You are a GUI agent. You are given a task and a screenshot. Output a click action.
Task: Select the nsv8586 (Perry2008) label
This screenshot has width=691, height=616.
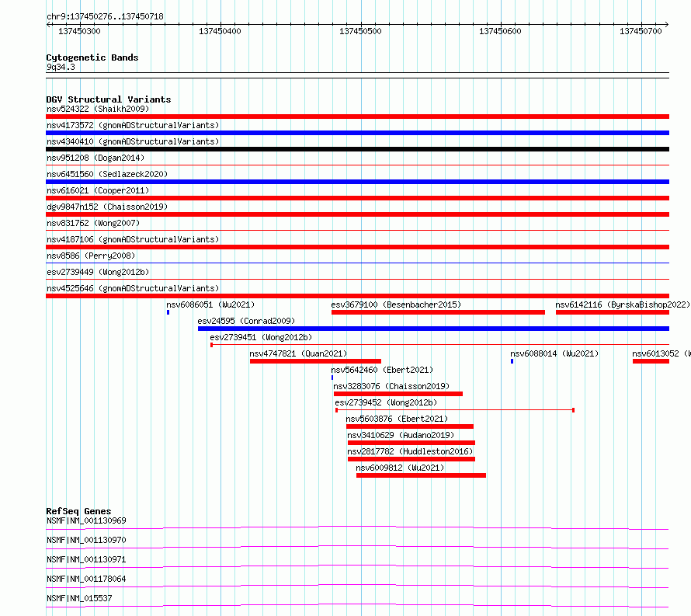coord(91,256)
